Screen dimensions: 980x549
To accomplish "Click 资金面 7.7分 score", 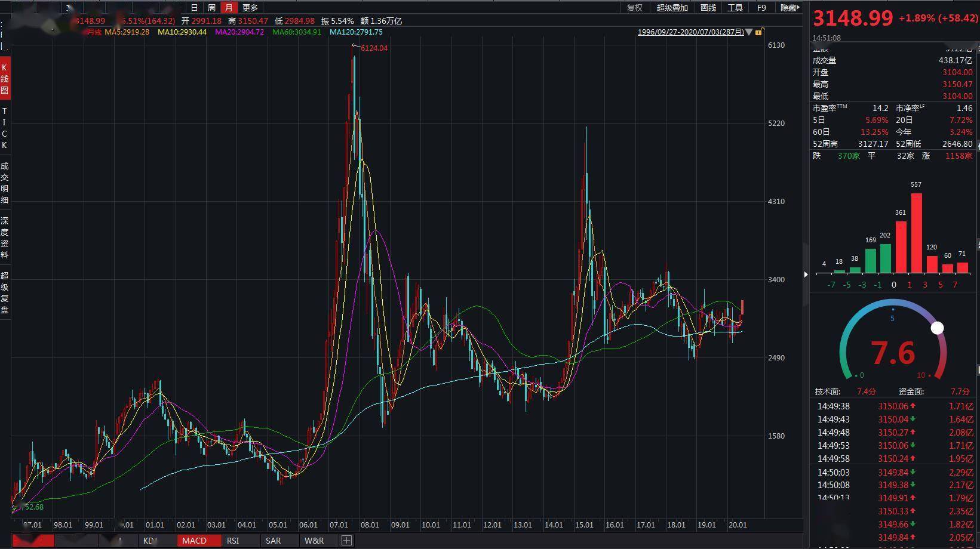I will click(x=960, y=391).
